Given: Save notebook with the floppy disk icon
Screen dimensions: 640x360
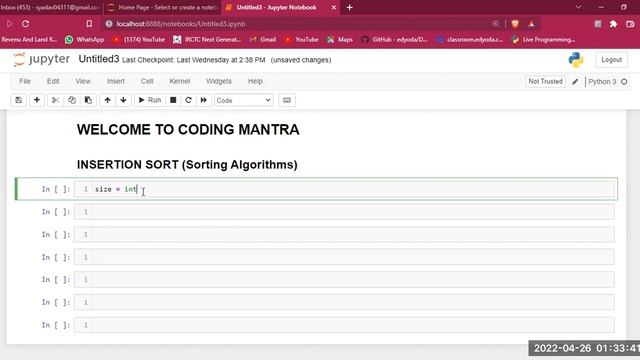Looking at the screenshot, I should point(18,100).
